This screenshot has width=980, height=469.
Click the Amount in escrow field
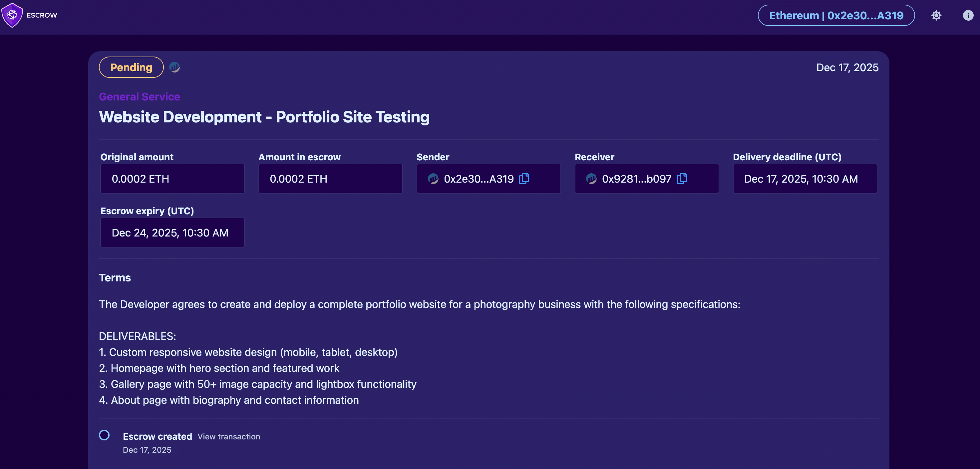330,179
